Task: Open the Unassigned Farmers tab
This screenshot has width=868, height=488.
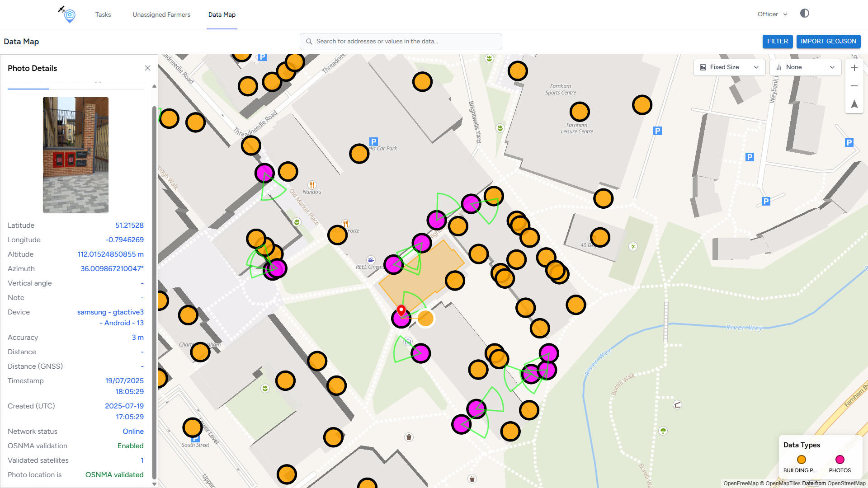Action: (x=161, y=14)
